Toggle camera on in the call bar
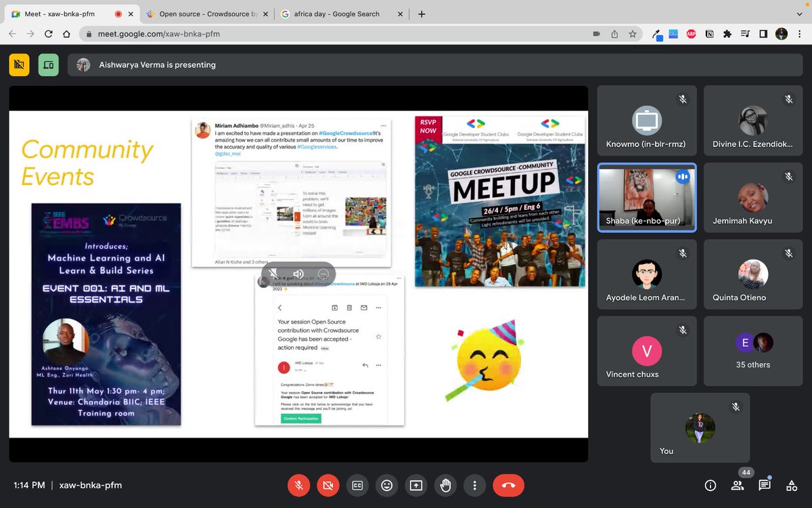The image size is (812, 508). coord(328,485)
